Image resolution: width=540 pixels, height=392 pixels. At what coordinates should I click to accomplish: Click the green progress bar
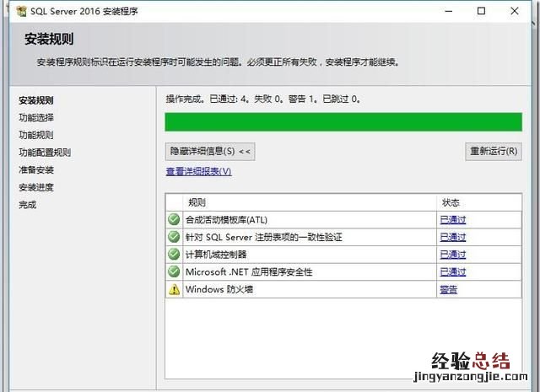(343, 122)
